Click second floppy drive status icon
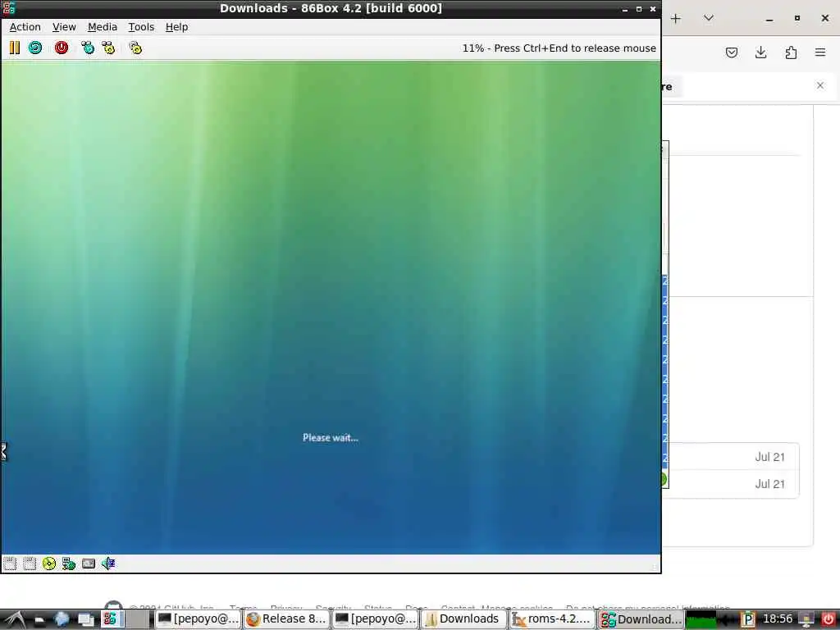The width and height of the screenshot is (840, 630). pyautogui.click(x=30, y=564)
